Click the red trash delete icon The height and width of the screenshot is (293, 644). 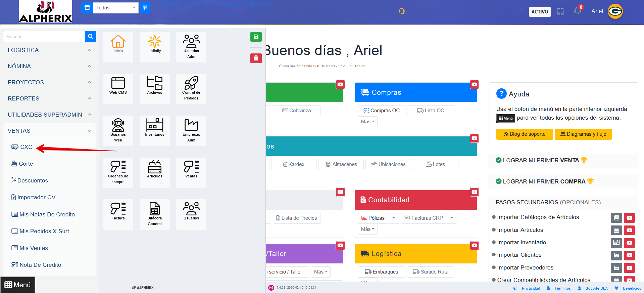click(x=256, y=58)
